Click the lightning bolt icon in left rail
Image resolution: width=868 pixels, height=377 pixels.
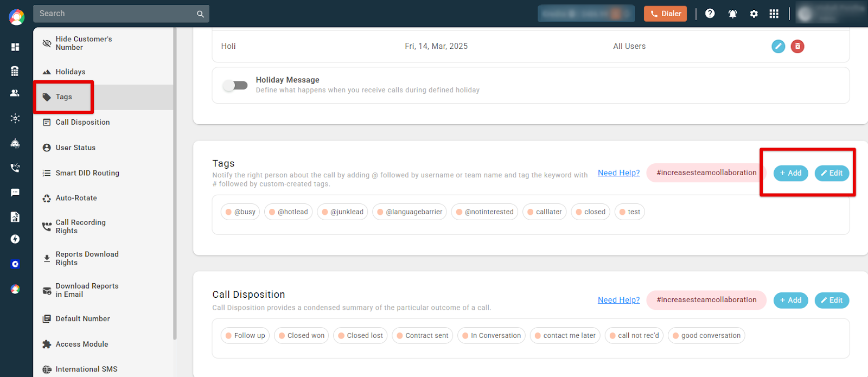[15, 239]
